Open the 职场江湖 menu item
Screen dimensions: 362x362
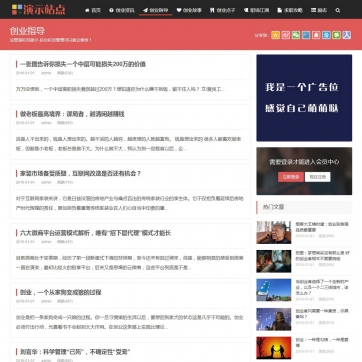[256, 10]
